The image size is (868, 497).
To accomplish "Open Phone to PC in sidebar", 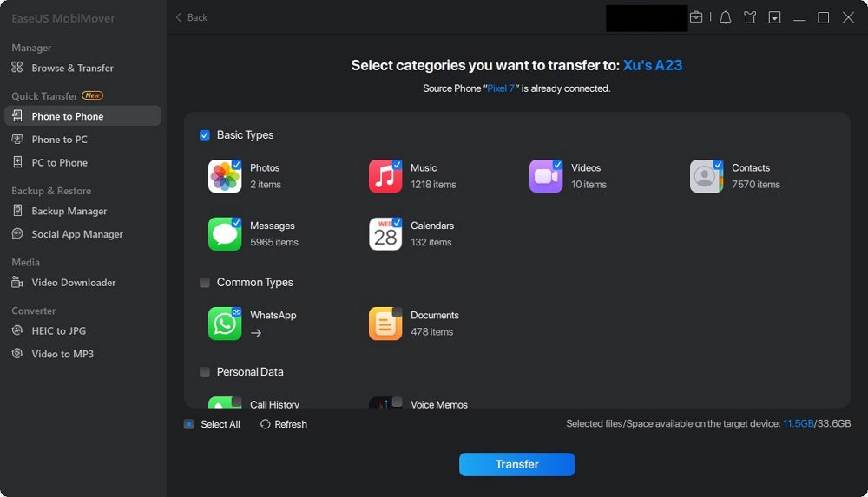I will (59, 140).
